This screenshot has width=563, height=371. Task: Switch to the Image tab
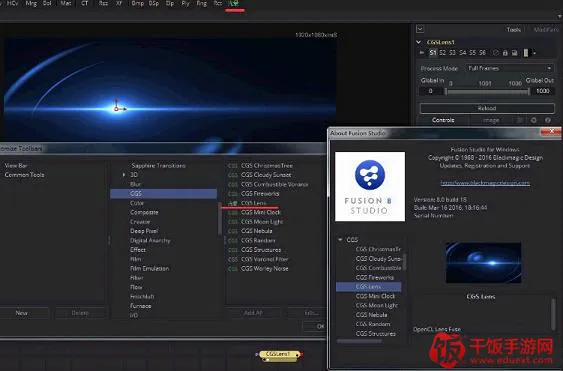click(x=491, y=120)
